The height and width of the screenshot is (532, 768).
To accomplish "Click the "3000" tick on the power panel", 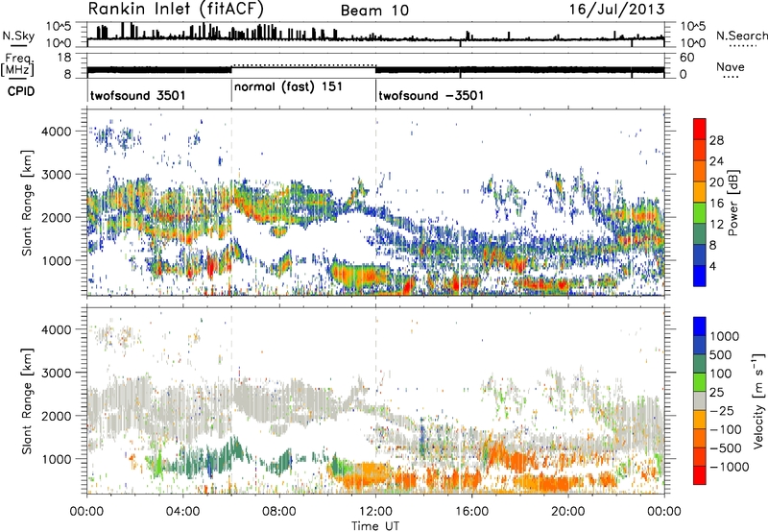I will click(58, 174).
